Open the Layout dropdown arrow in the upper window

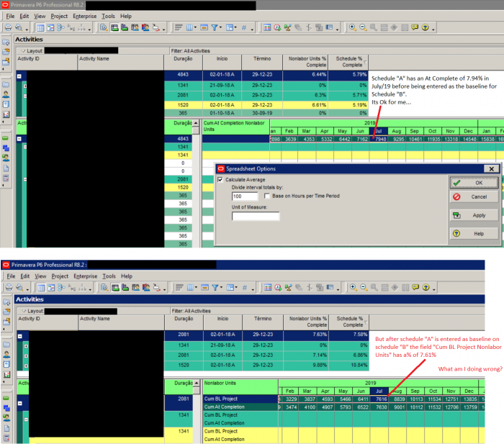pos(23,51)
